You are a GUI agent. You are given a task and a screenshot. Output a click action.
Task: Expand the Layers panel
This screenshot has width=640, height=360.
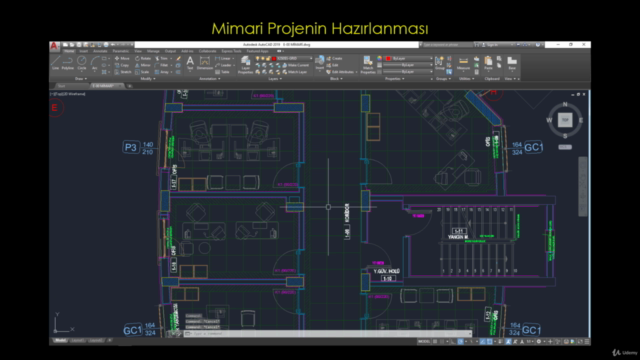[275, 78]
